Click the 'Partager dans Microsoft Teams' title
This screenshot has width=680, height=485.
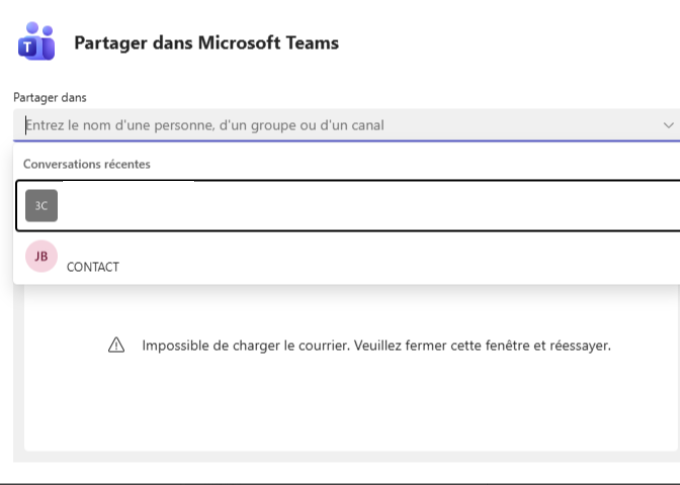[x=206, y=43]
